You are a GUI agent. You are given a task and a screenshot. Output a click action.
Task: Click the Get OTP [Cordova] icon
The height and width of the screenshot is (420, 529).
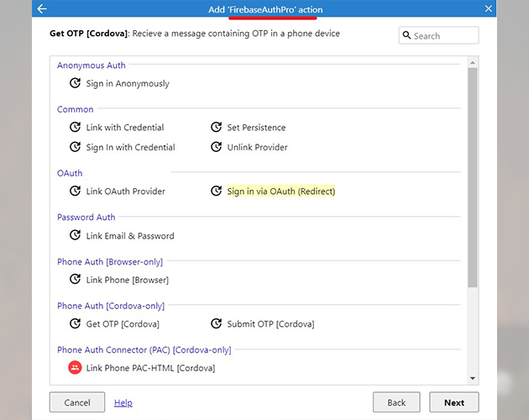(76, 323)
